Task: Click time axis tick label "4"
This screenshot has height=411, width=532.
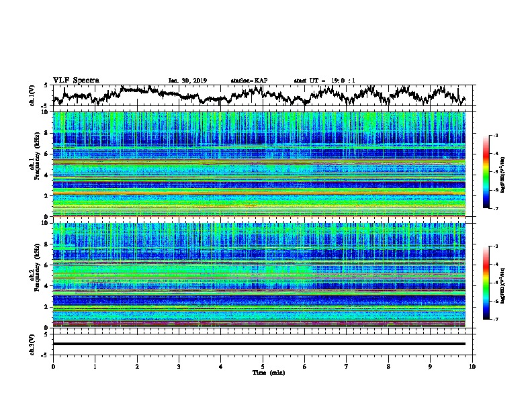Action: pos(221,367)
